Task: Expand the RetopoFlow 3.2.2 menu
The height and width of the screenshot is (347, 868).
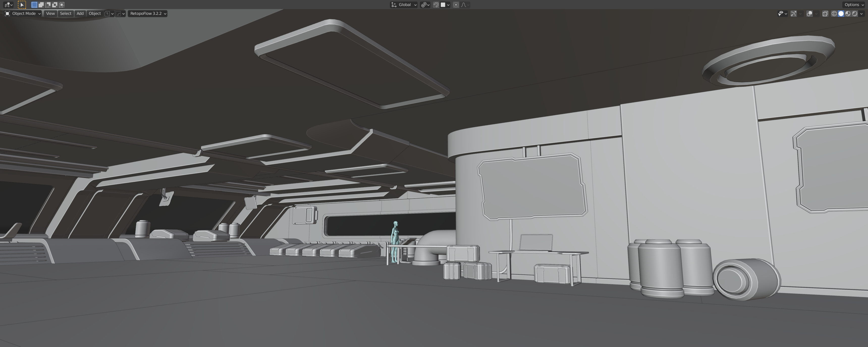Action: pos(148,13)
